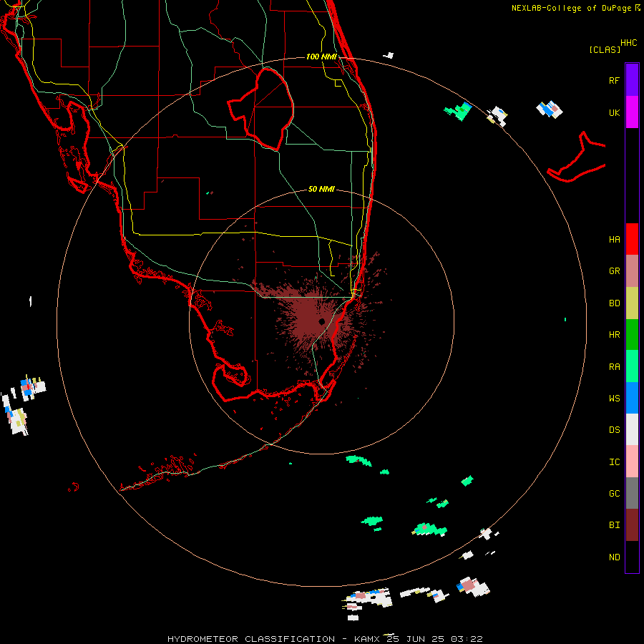Click the 100 NMI range ring label
This screenshot has height=644, width=644.
321,57
